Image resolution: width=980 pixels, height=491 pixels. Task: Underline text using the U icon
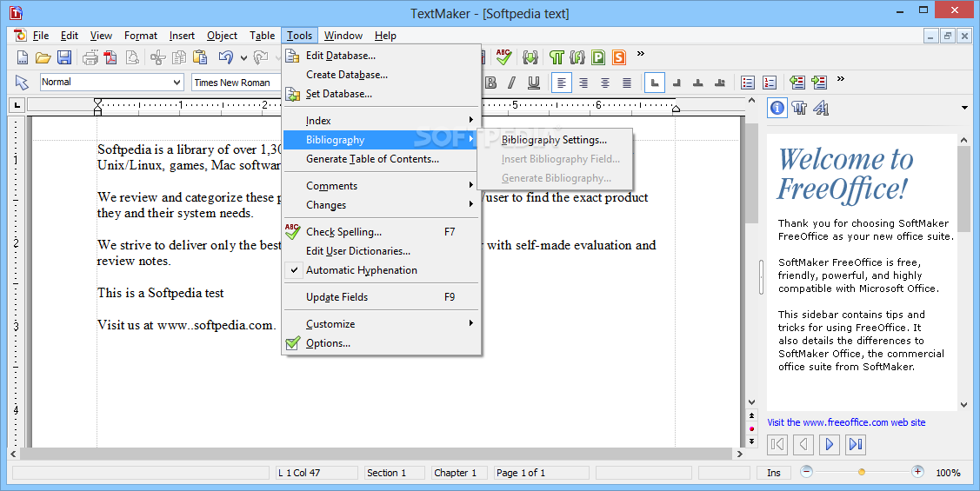click(534, 83)
